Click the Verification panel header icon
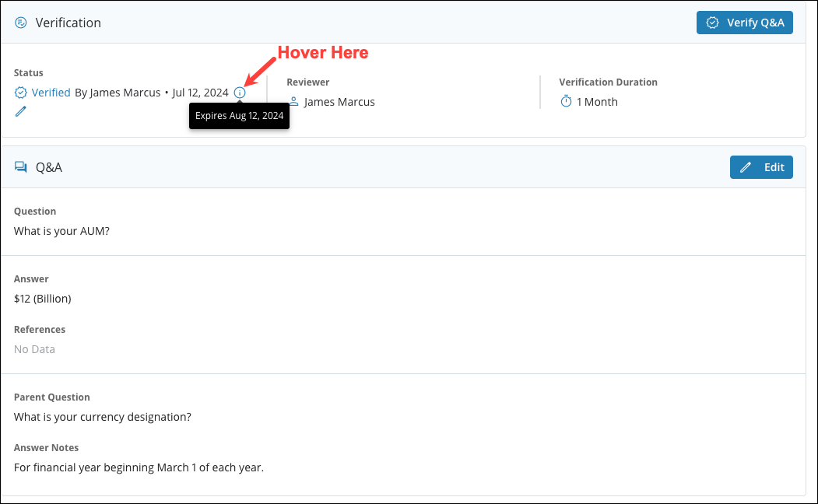Screen dimensions: 818x504 [x=21, y=23]
